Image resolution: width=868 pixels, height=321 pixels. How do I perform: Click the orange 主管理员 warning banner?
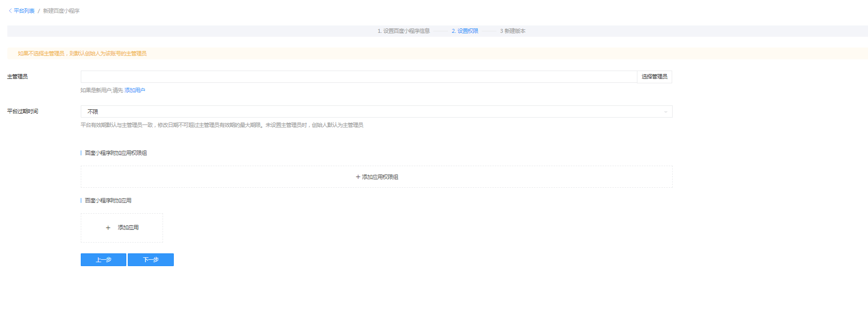[x=82, y=53]
